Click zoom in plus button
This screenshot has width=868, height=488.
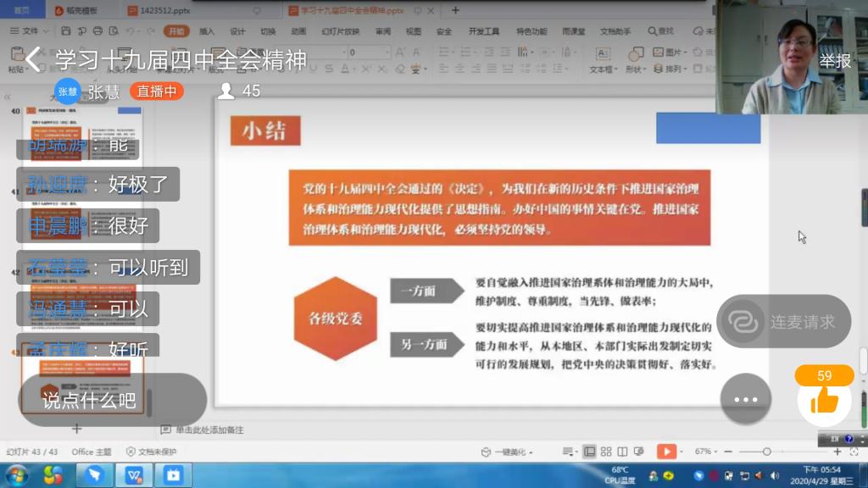(837, 452)
